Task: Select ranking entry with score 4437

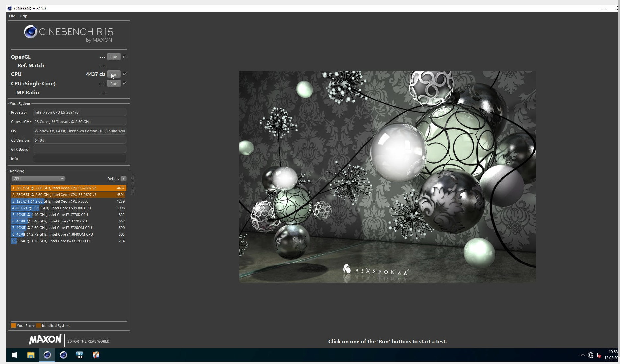Action: tap(69, 188)
